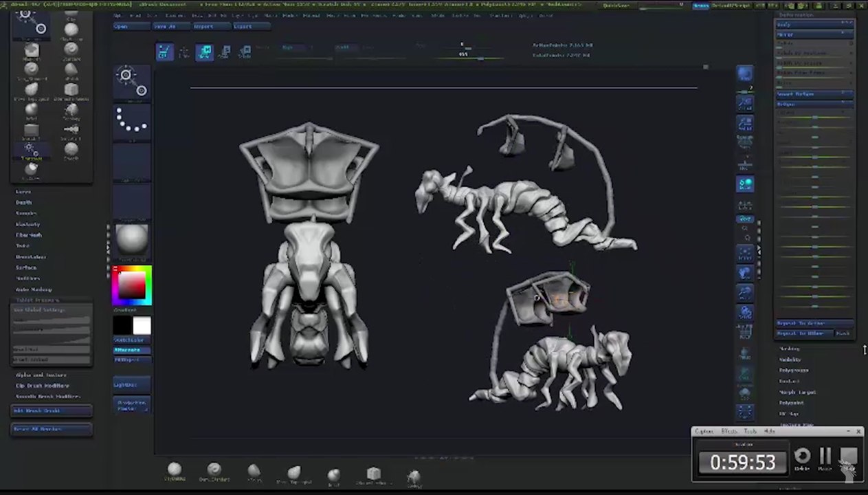868x495 pixels.
Task: Click the Open button
Action: click(131, 26)
